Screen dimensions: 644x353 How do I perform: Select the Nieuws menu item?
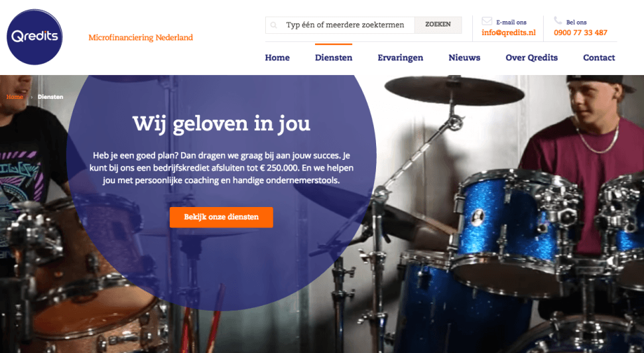coord(464,58)
